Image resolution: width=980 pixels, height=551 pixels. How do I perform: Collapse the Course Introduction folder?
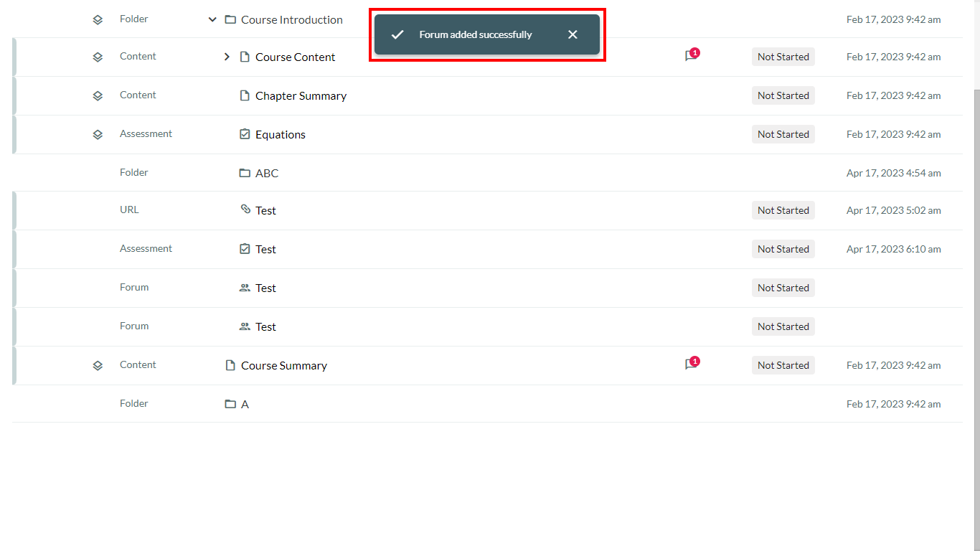coord(212,19)
